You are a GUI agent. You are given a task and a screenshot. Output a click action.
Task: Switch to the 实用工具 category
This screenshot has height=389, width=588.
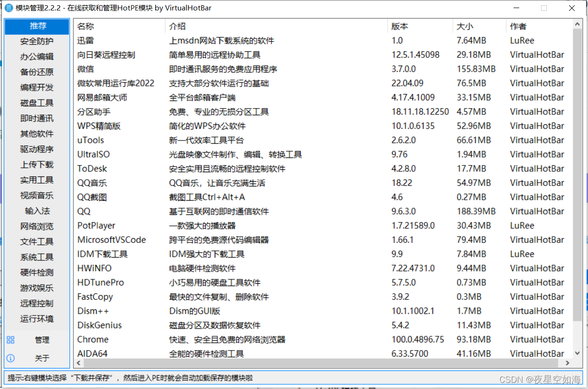37,180
